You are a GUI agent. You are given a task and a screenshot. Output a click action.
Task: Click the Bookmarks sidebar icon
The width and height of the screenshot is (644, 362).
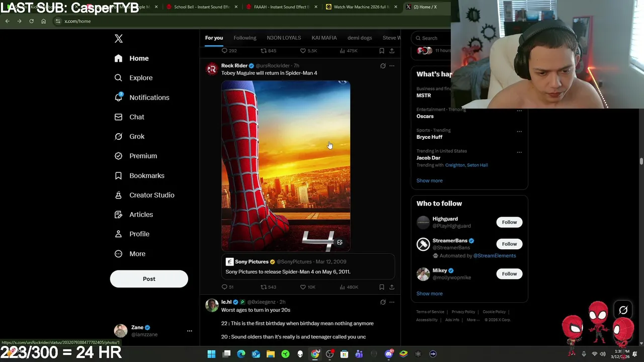click(118, 175)
